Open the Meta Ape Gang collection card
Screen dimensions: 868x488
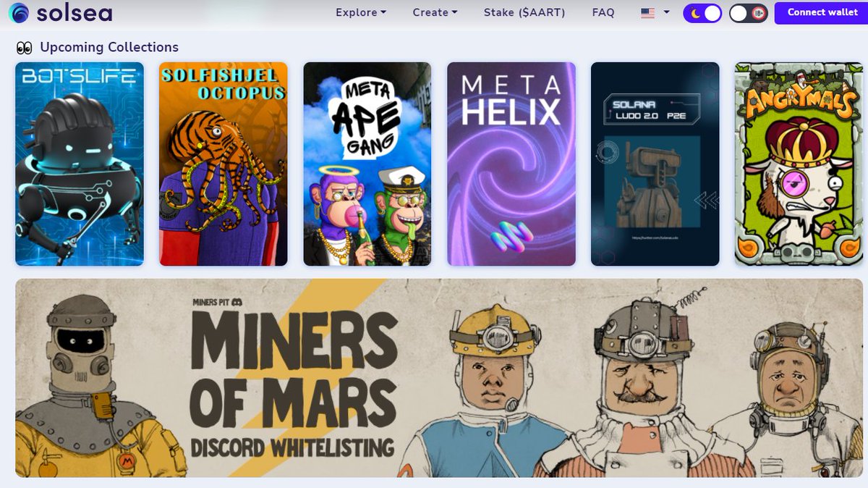tap(367, 164)
